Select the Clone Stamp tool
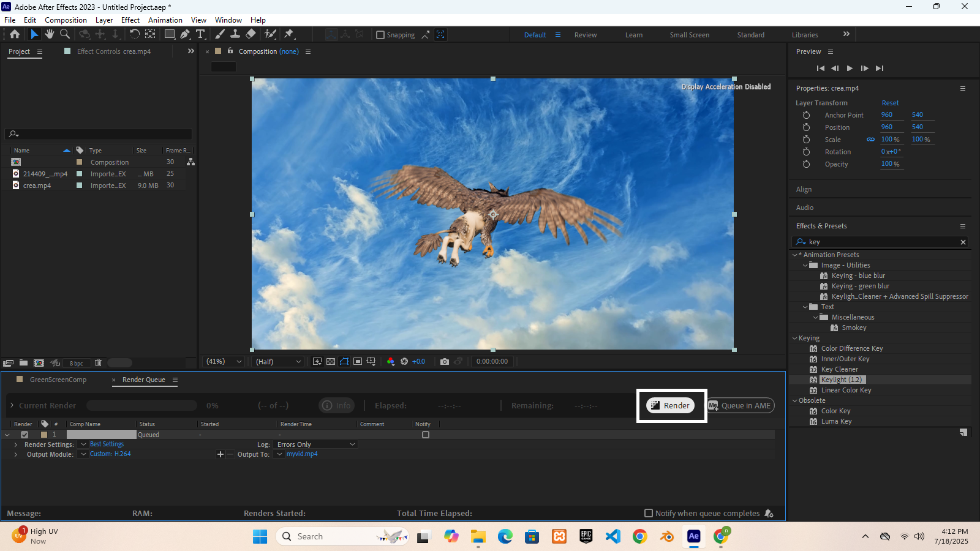 tap(235, 34)
